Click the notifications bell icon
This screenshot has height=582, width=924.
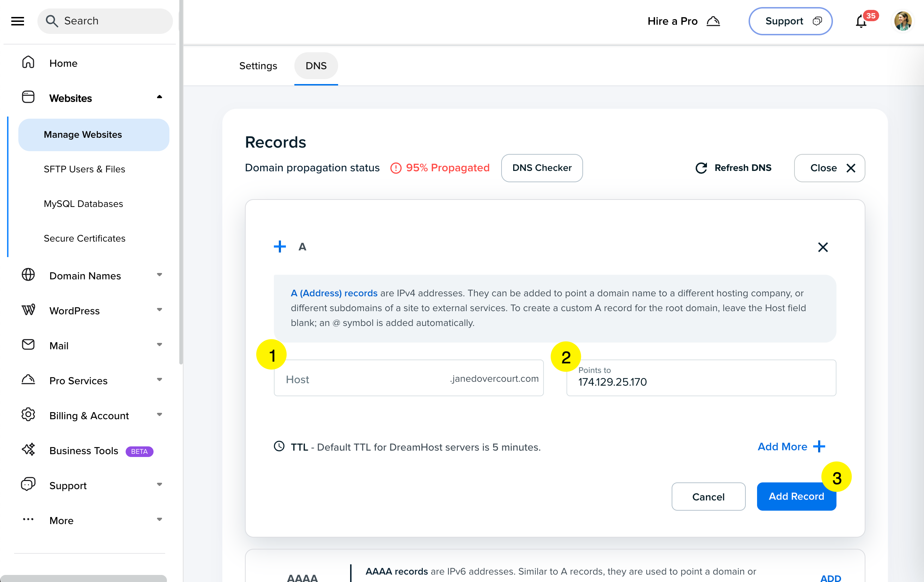861,22
